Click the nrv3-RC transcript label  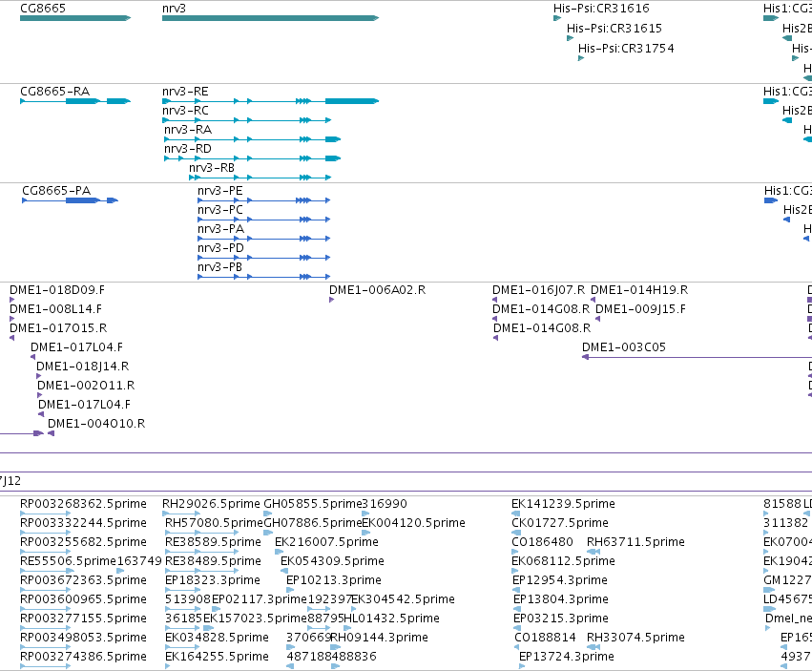click(x=185, y=111)
